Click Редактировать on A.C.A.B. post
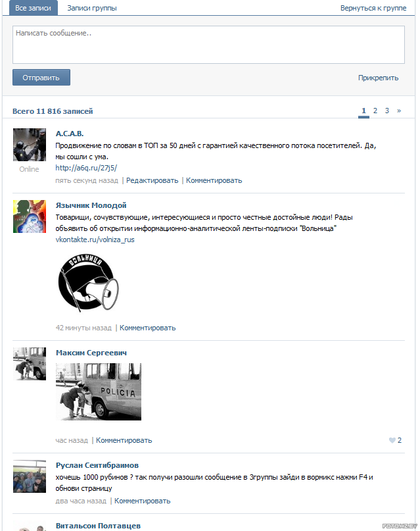Screen dimensions: 420x531 point(152,180)
